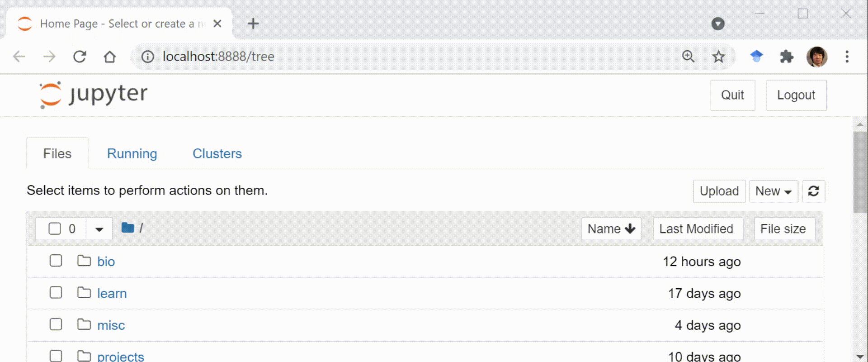Expand the New dropdown menu

coord(773,191)
